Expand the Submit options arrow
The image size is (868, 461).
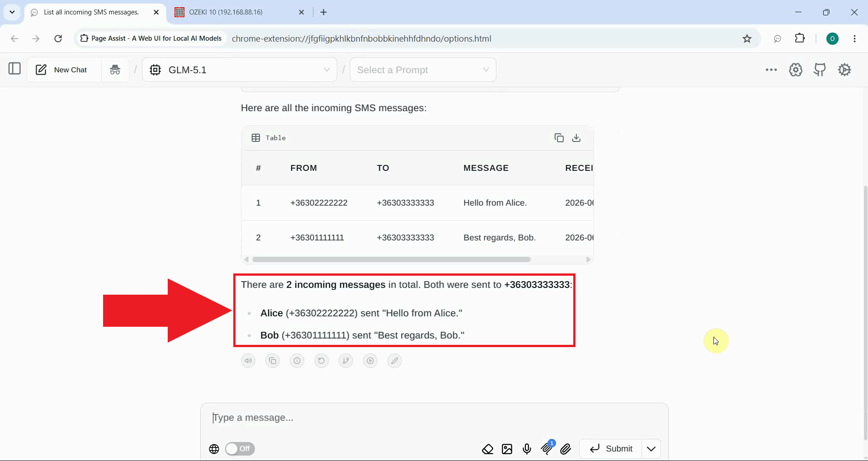(x=651, y=449)
